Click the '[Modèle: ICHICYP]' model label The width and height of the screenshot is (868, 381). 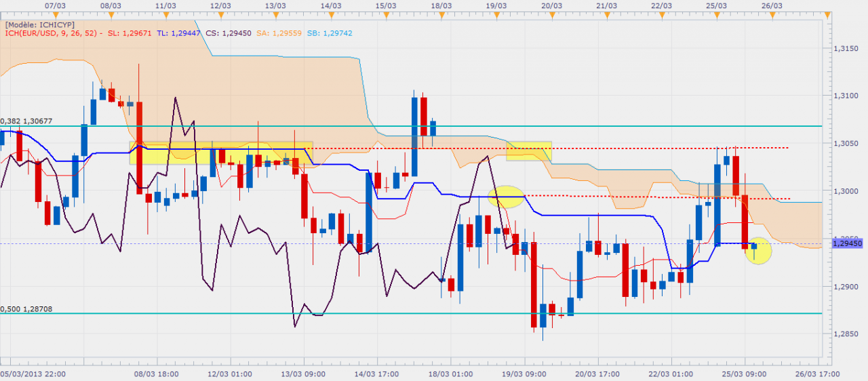pyautogui.click(x=40, y=24)
